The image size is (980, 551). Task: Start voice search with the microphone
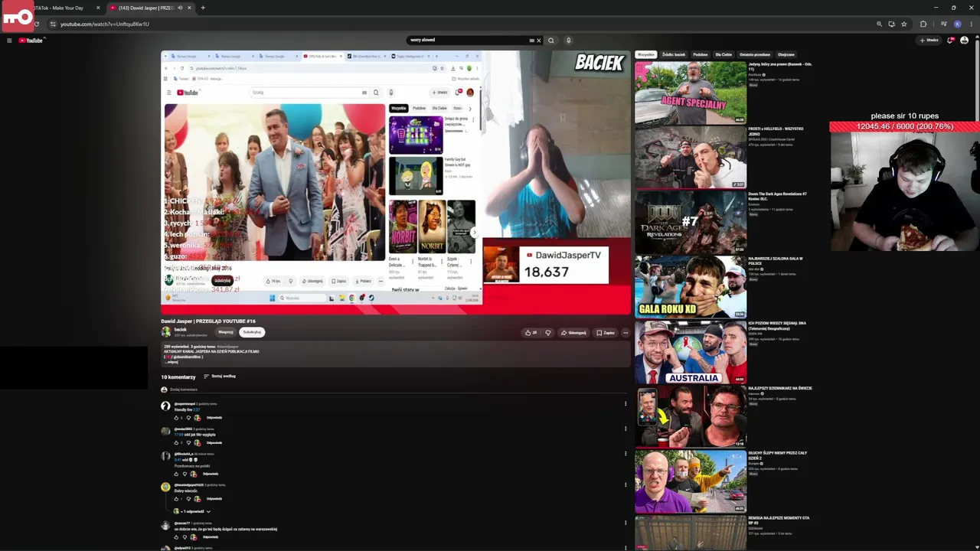point(568,41)
